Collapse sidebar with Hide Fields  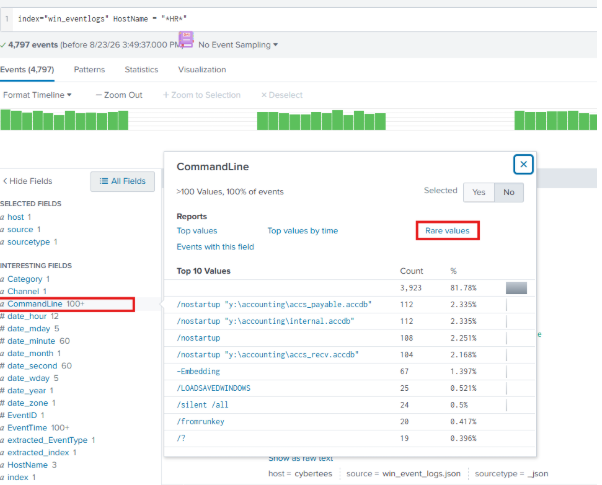pos(28,181)
